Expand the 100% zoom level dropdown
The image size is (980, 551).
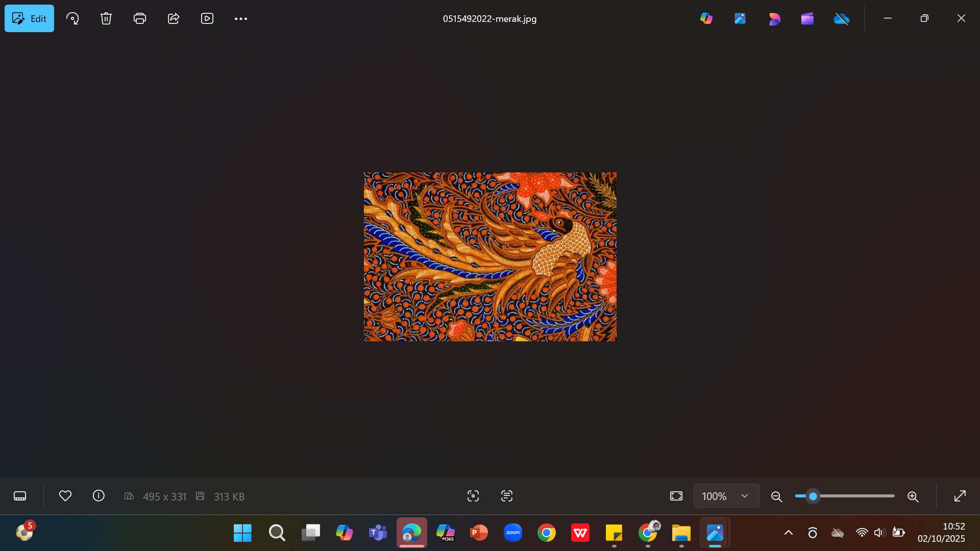coord(726,496)
